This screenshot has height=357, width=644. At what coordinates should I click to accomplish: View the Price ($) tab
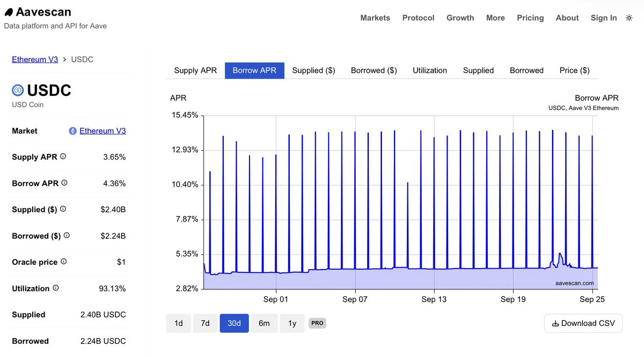click(574, 70)
